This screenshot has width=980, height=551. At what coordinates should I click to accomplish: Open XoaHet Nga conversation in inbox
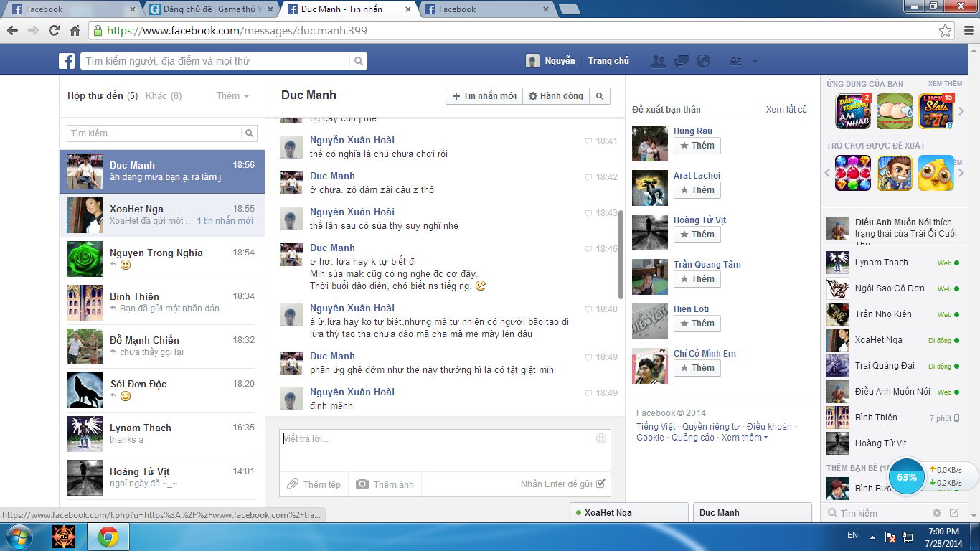click(x=162, y=215)
